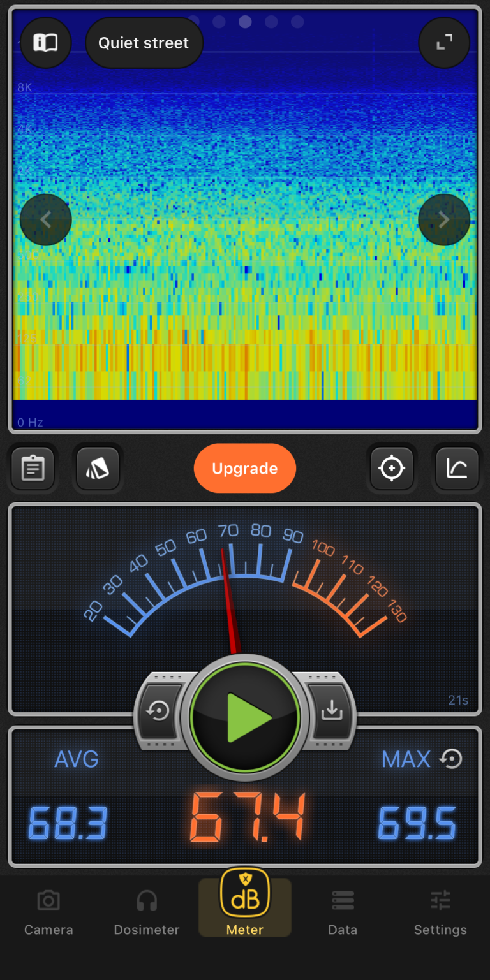This screenshot has height=980, width=490.
Task: Tap the highlighted page indicator dot
Action: tap(245, 22)
